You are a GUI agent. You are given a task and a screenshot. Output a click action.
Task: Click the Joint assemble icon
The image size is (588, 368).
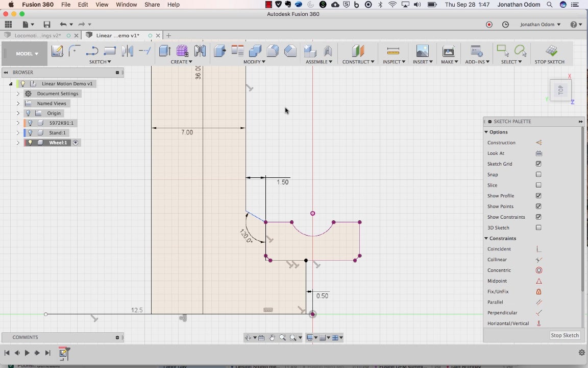click(x=328, y=51)
